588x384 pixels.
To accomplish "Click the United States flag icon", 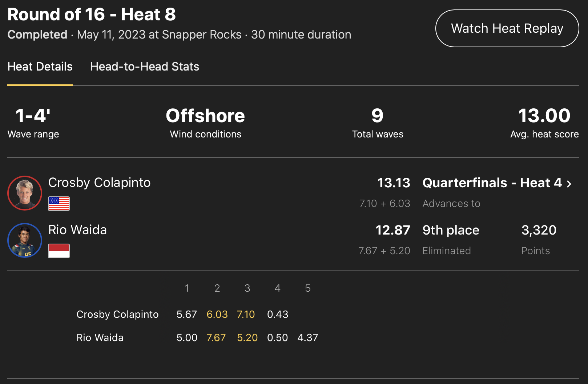I will click(x=59, y=204).
